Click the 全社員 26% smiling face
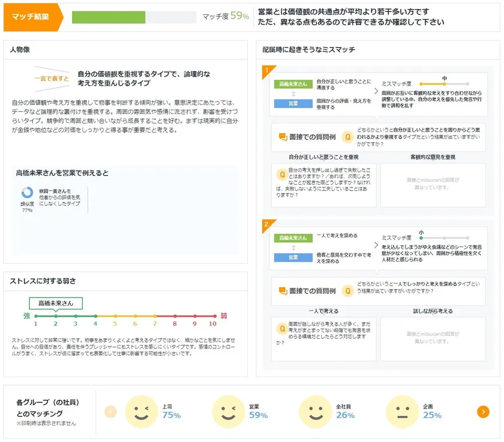Image resolution: width=504 pixels, height=442 pixels. tap(316, 412)
